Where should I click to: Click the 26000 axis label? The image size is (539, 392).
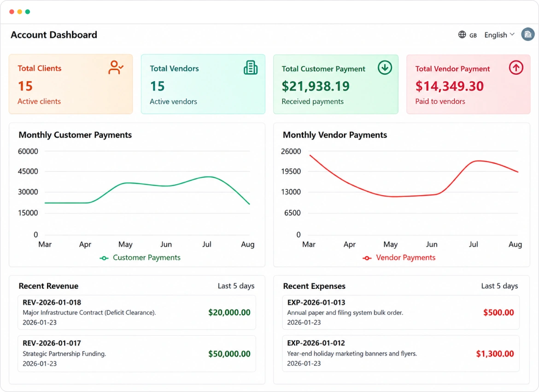pos(291,151)
